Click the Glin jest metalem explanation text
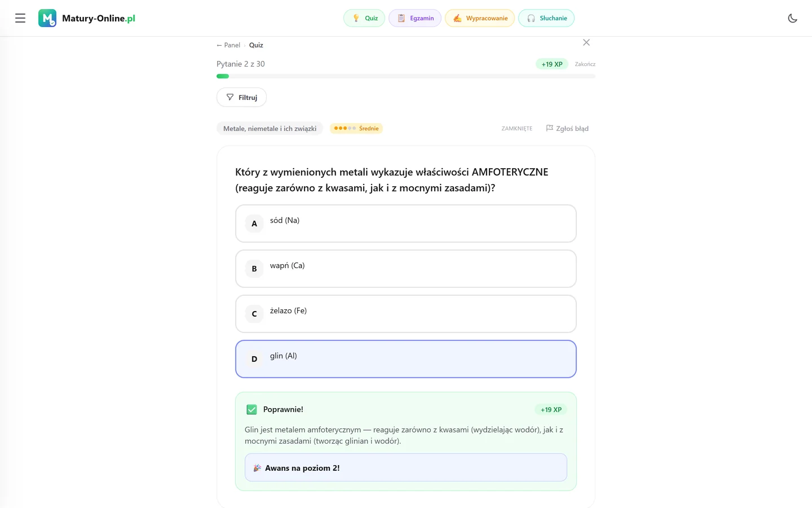812x508 pixels. 404,435
